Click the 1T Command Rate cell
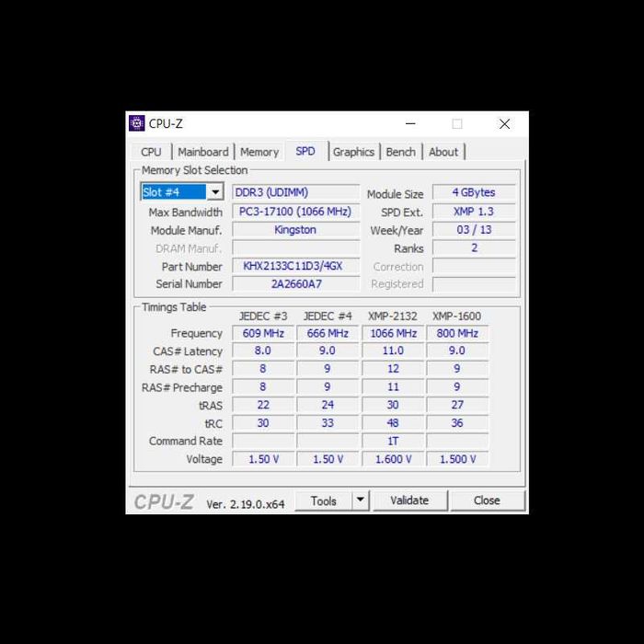Image resolution: width=644 pixels, height=644 pixels. click(393, 441)
